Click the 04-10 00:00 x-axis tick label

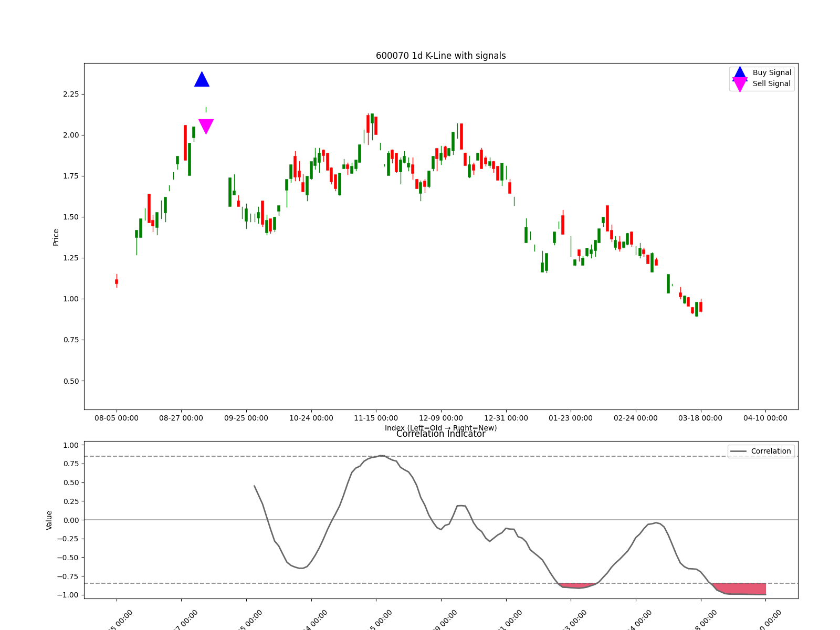click(765, 418)
